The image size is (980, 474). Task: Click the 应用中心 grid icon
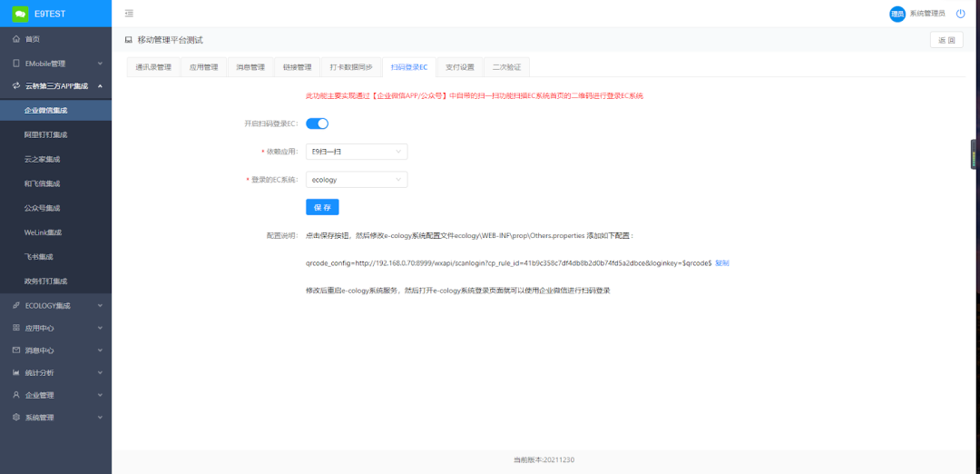point(16,328)
